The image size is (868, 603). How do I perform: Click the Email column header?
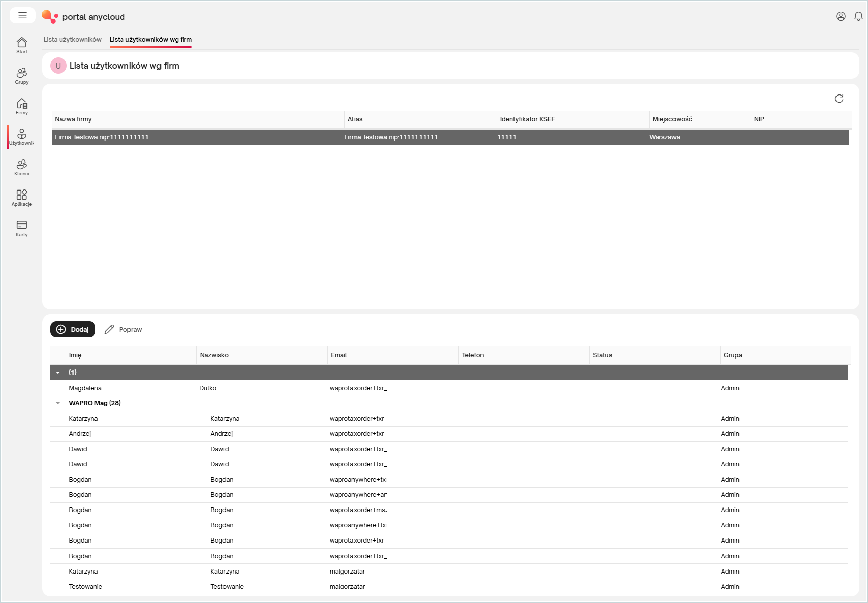393,355
